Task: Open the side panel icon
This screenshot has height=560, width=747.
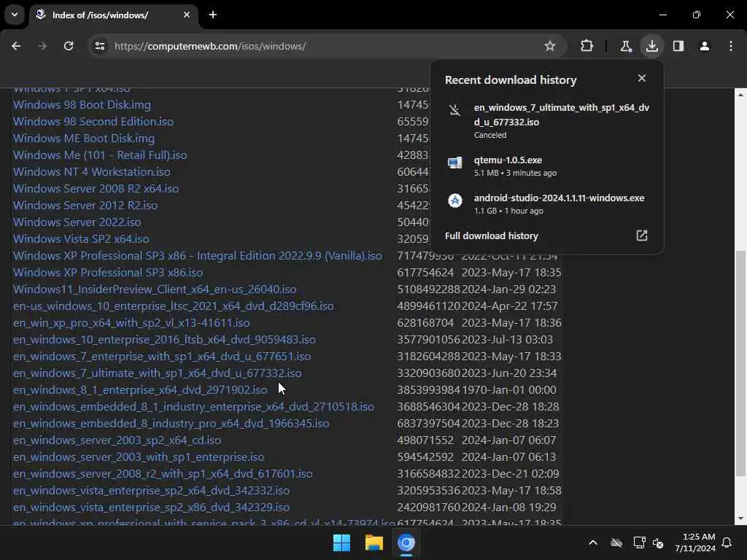Action: click(x=678, y=46)
